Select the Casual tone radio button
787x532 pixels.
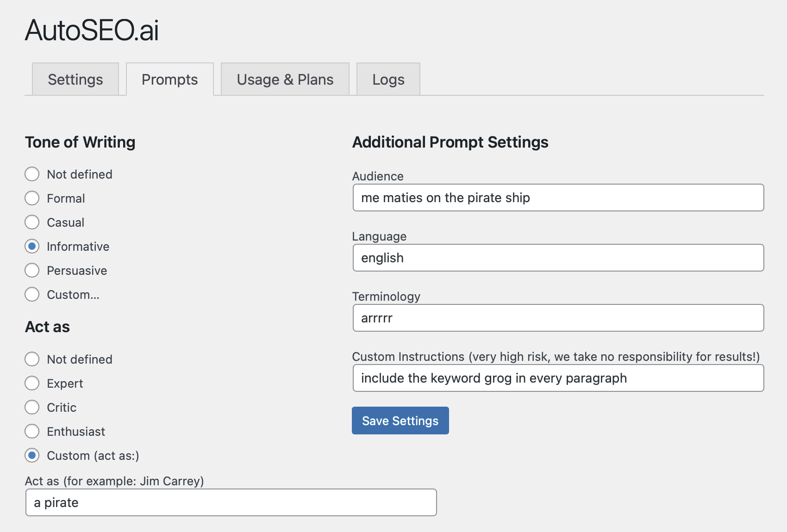32,223
